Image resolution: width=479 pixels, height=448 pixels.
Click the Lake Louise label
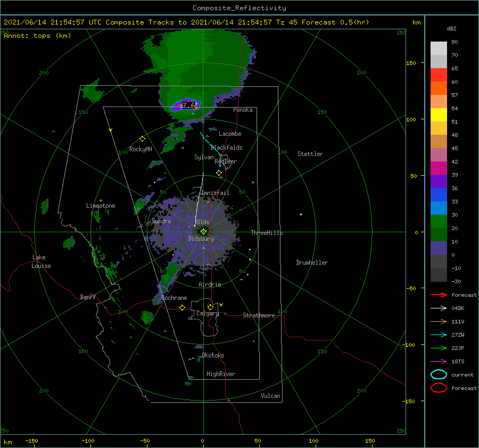pos(41,262)
